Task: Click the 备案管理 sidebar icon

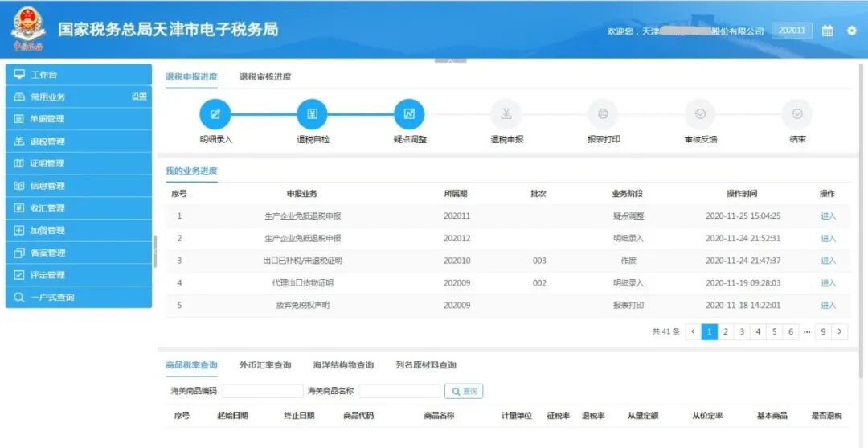Action: click(19, 253)
